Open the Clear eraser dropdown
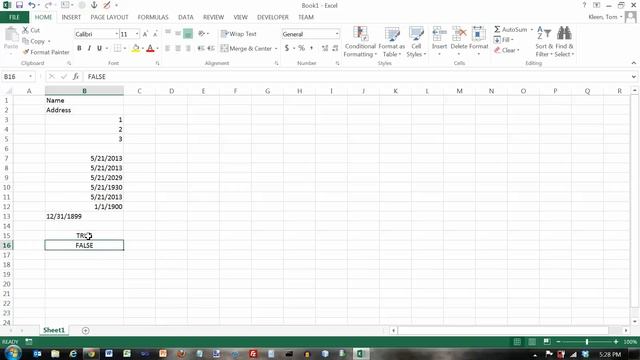Image resolution: width=640 pixels, height=360 pixels. [x=507, y=50]
